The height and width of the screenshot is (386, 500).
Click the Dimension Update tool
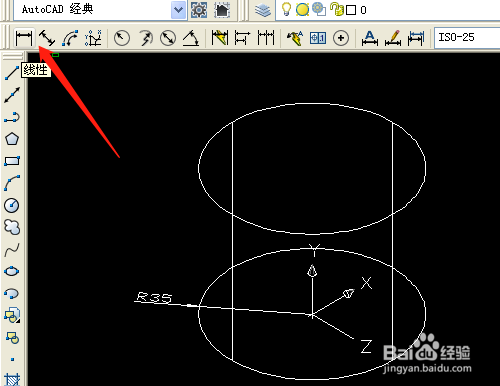click(416, 38)
